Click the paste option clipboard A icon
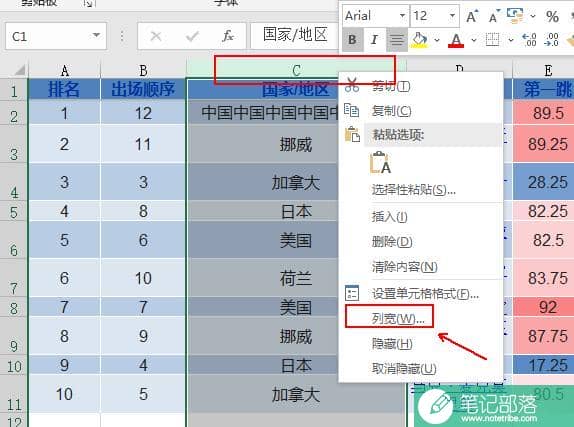Screen dimensions: 574x427 [x=381, y=163]
